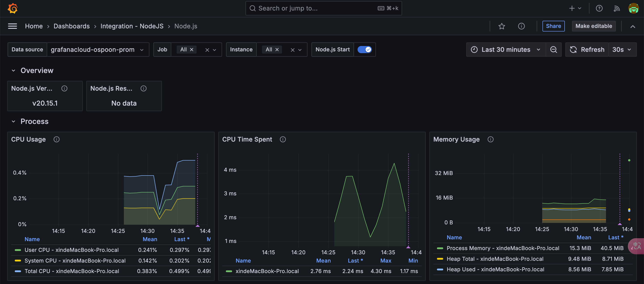The image size is (644, 284).
Task: Open Integration - NodeJS breadcrumb folder
Action: tap(132, 26)
